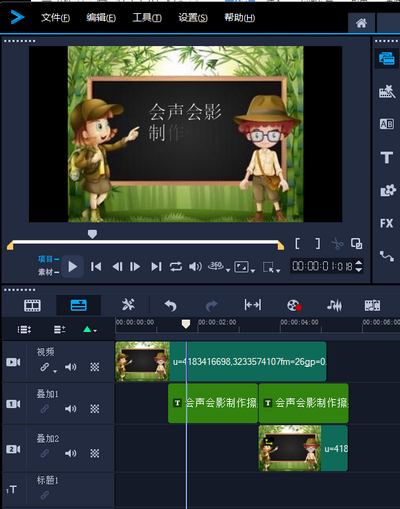
Task: Open the Instant Project templates icon
Action: [387, 91]
